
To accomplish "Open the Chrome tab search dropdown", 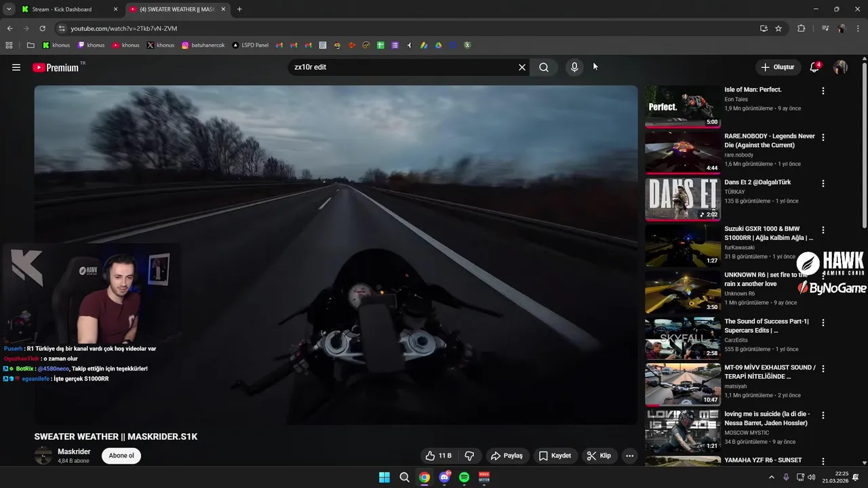I will point(9,9).
